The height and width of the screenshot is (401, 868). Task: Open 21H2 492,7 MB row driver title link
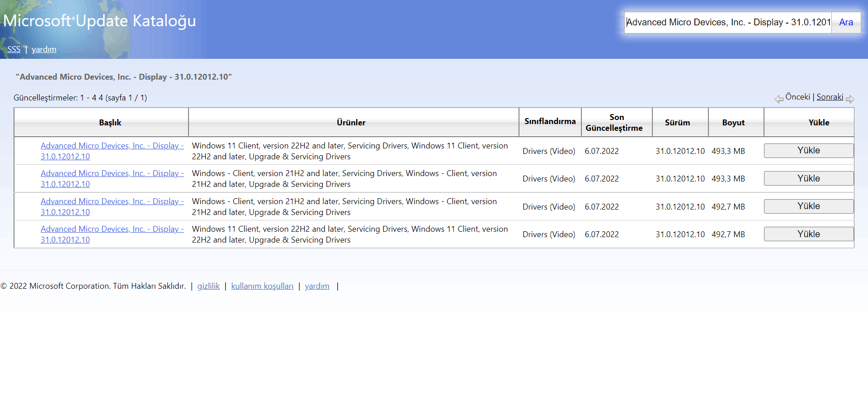pyautogui.click(x=112, y=207)
